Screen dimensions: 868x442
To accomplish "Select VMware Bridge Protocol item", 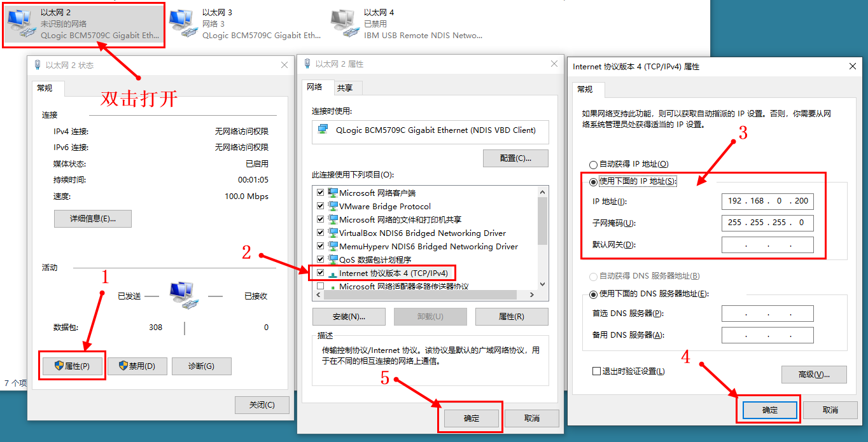I will click(x=385, y=206).
